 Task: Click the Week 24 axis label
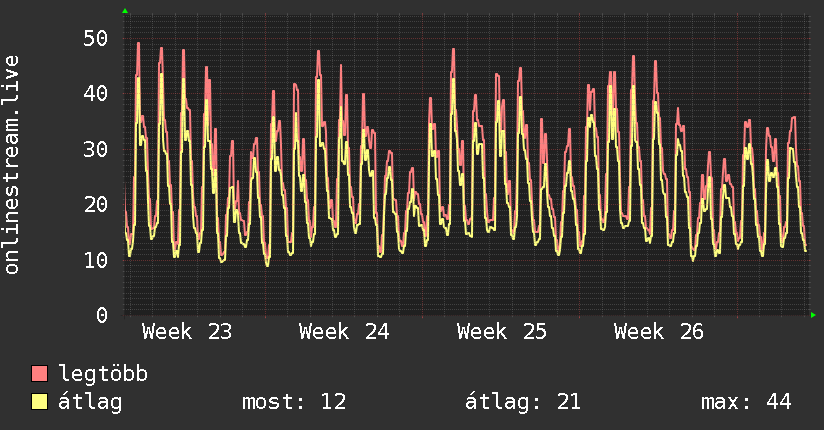click(344, 332)
